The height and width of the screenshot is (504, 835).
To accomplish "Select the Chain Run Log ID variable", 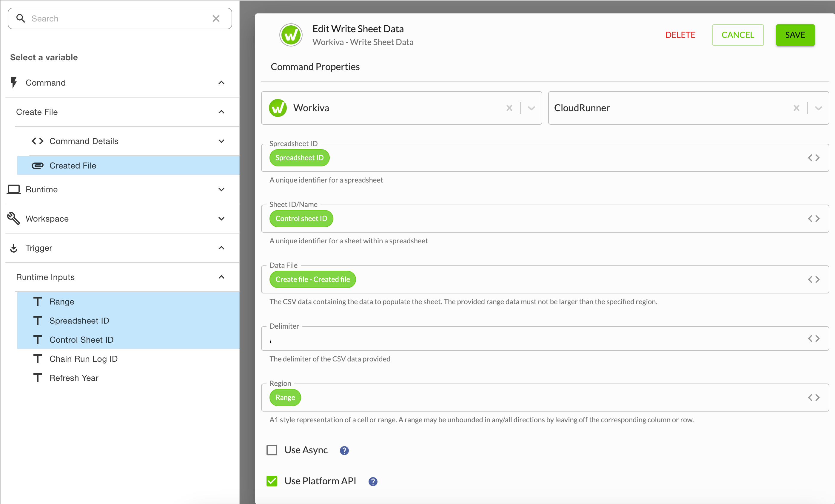I will tap(128, 358).
